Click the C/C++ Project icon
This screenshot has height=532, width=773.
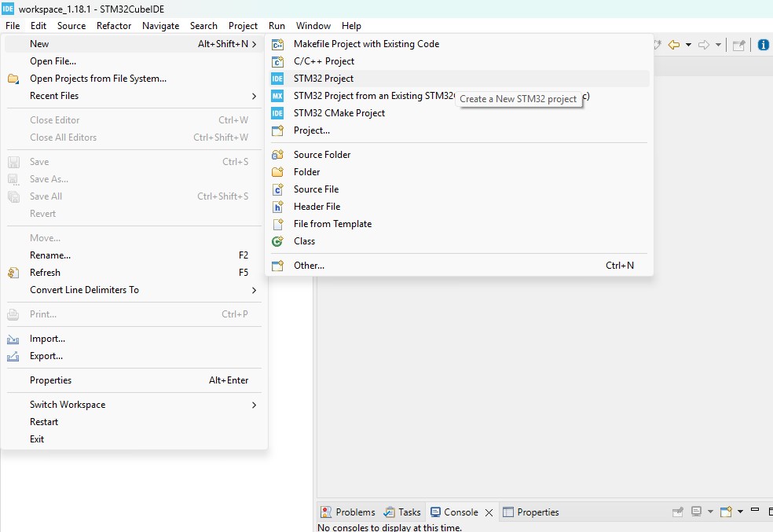277,61
